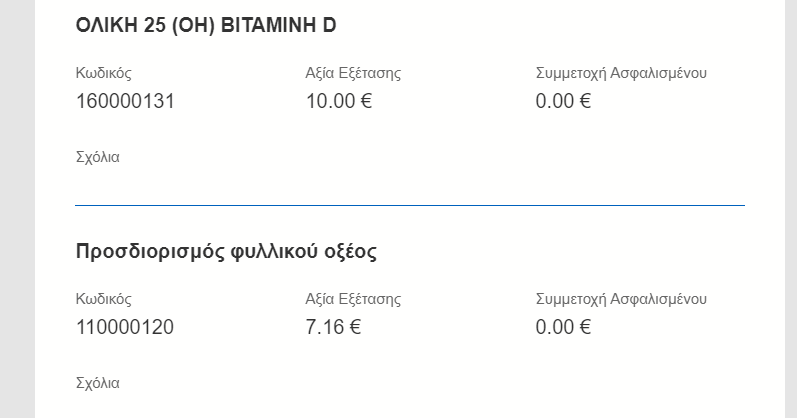Click the Προσδιορισμός φυλλικού οξέος heading
The height and width of the screenshot is (418, 797).
226,252
